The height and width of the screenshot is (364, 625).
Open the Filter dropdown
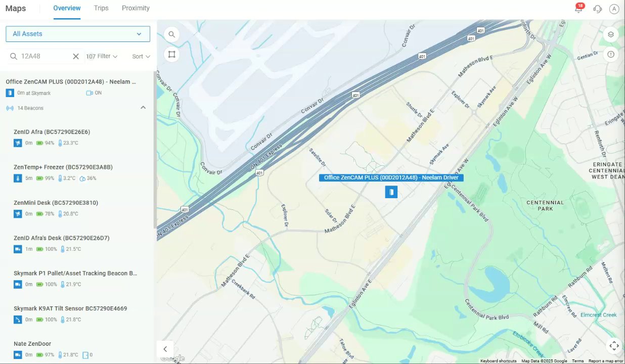(x=108, y=56)
